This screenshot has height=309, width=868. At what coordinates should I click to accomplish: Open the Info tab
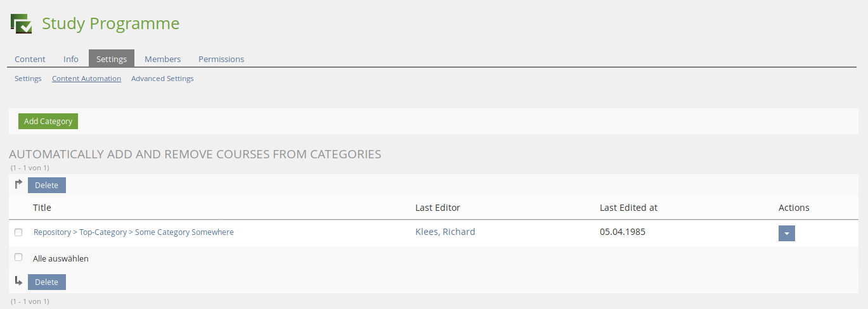coord(71,59)
